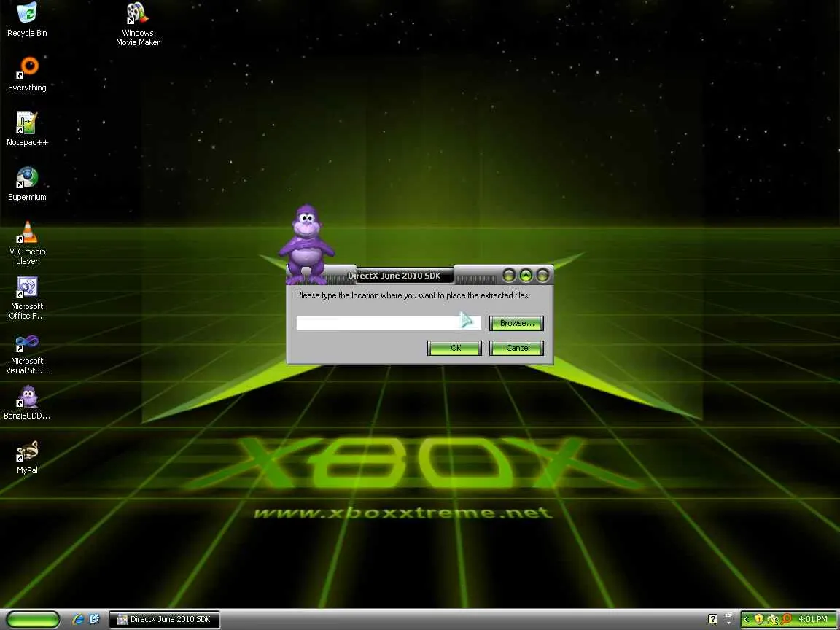This screenshot has height=630, width=840.
Task: Click Cancel in the DirectX dialog
Action: (516, 349)
